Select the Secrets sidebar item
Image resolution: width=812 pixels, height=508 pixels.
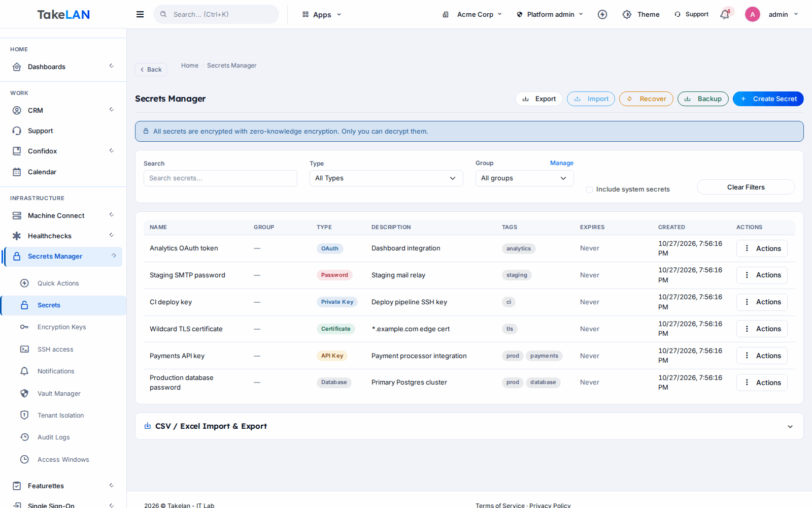63,305
